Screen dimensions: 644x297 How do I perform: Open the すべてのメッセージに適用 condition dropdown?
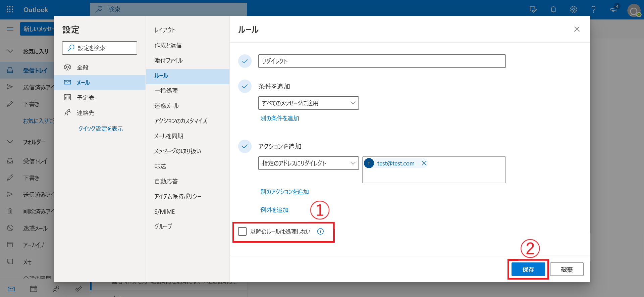click(308, 103)
